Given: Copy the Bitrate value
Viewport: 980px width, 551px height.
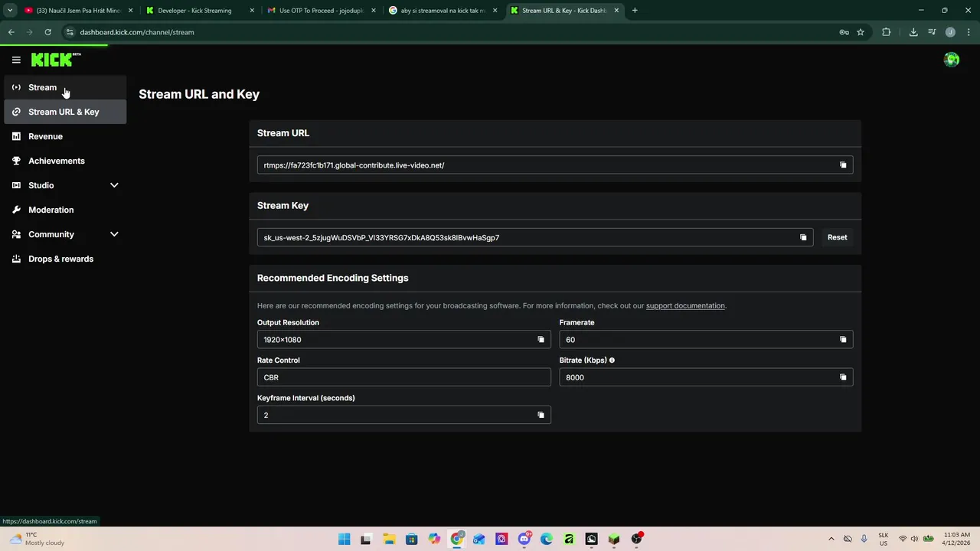Looking at the screenshot, I should click(843, 377).
